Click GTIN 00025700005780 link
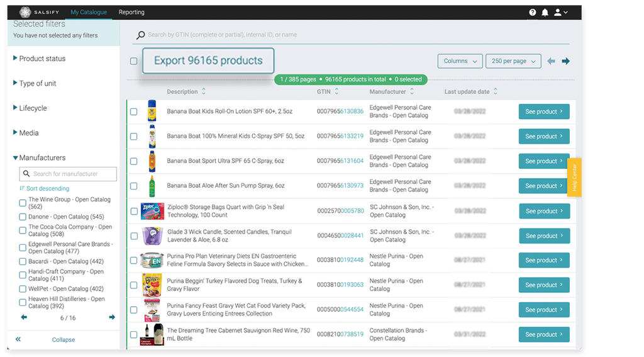 pos(340,211)
